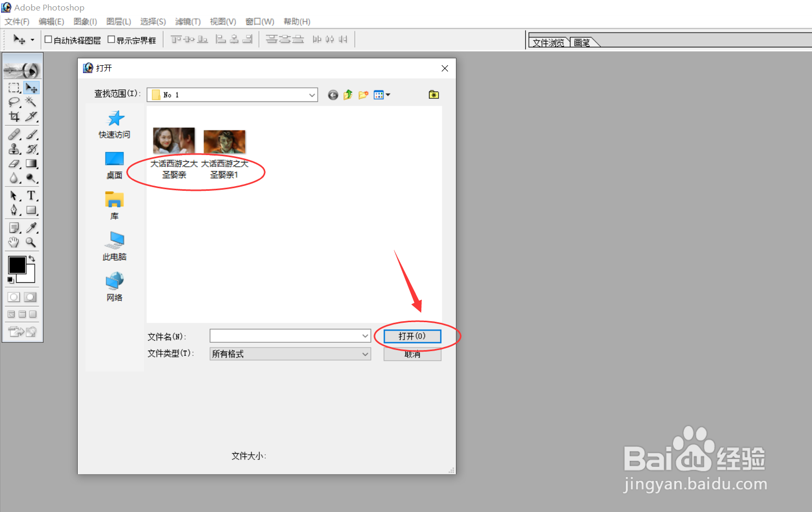Select the Rectangular Marquee tool

(x=14, y=87)
